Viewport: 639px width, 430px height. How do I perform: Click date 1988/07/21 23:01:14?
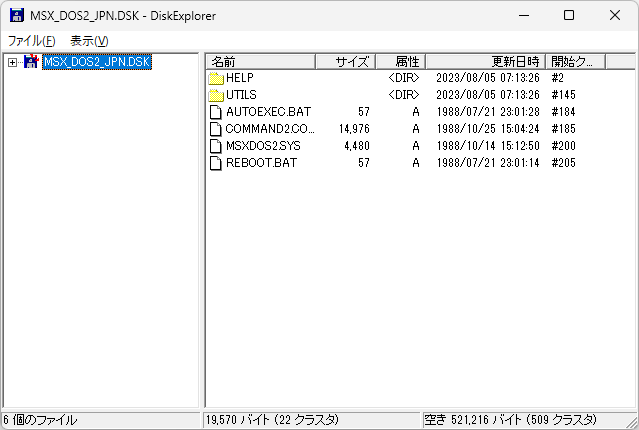tap(488, 163)
